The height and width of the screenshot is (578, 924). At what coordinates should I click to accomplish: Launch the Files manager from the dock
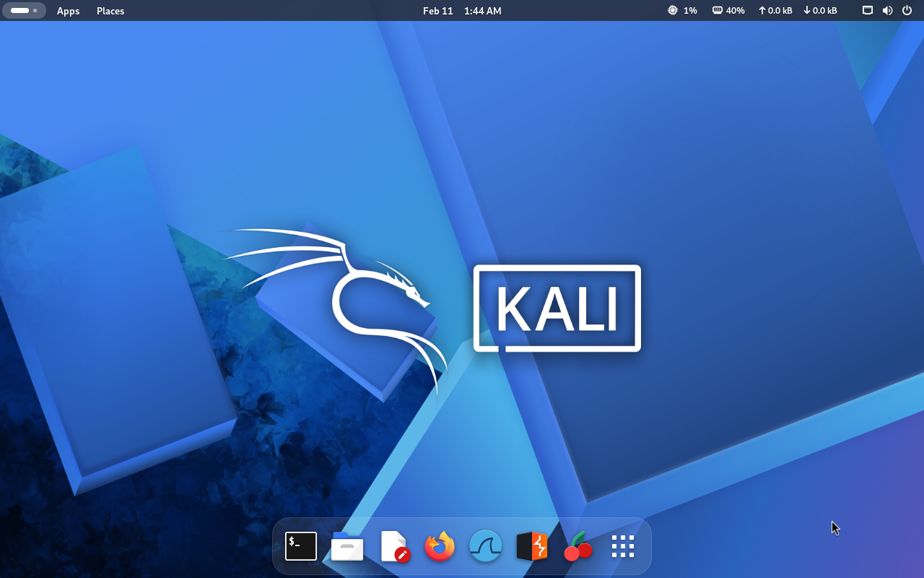[347, 546]
